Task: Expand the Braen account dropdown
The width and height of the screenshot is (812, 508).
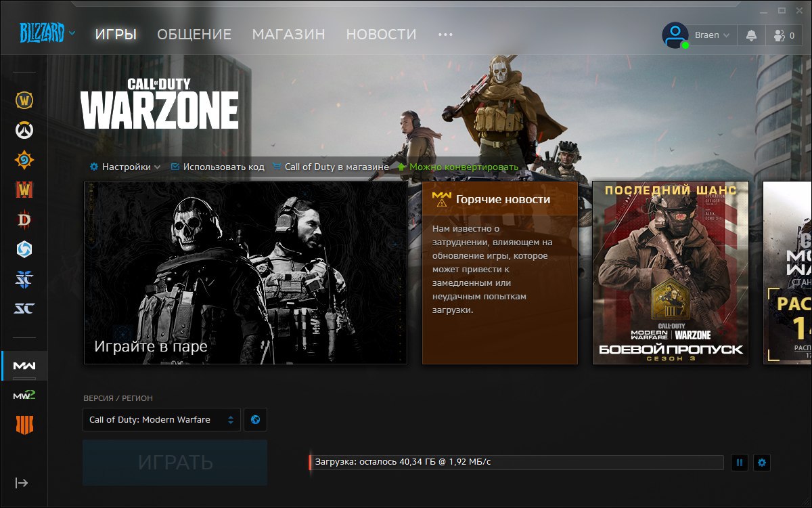Action: pos(713,35)
